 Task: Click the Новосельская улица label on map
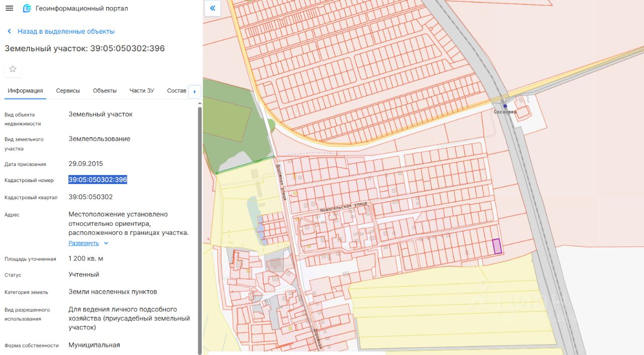pyautogui.click(x=344, y=206)
